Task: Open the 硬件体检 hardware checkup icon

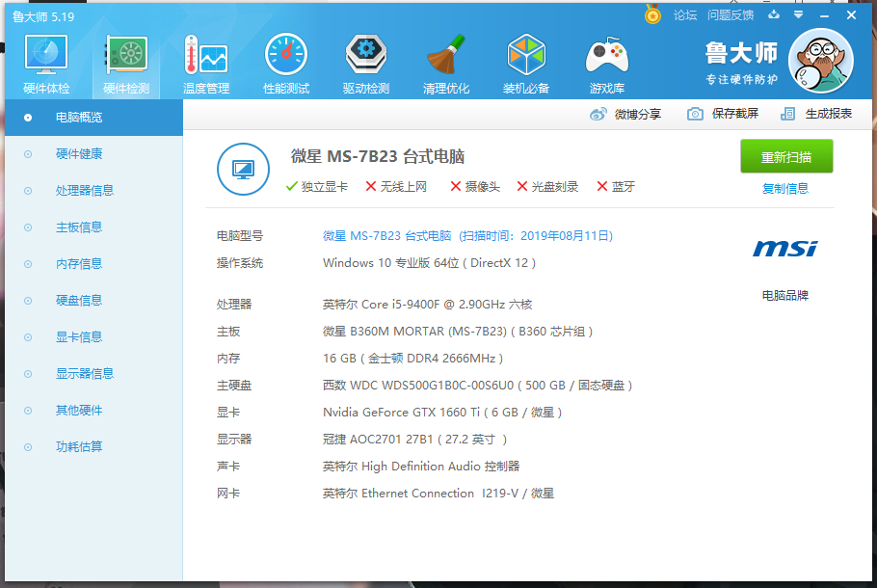Action: click(46, 64)
